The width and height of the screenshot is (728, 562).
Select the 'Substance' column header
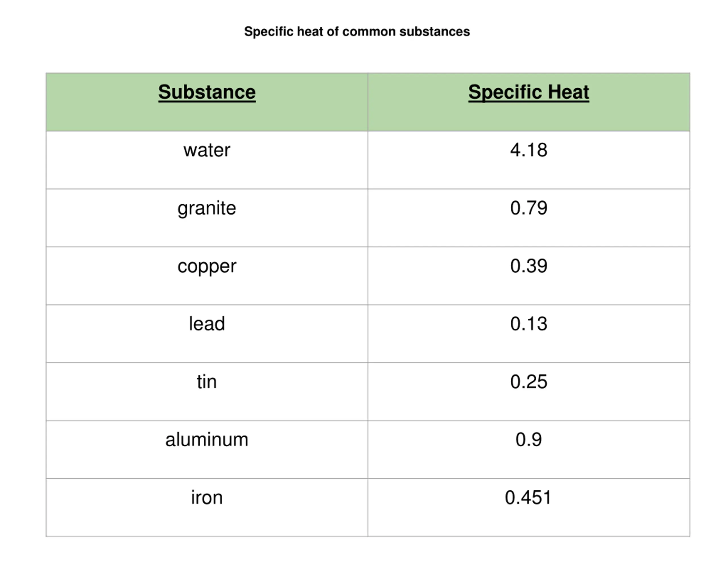[x=207, y=102]
